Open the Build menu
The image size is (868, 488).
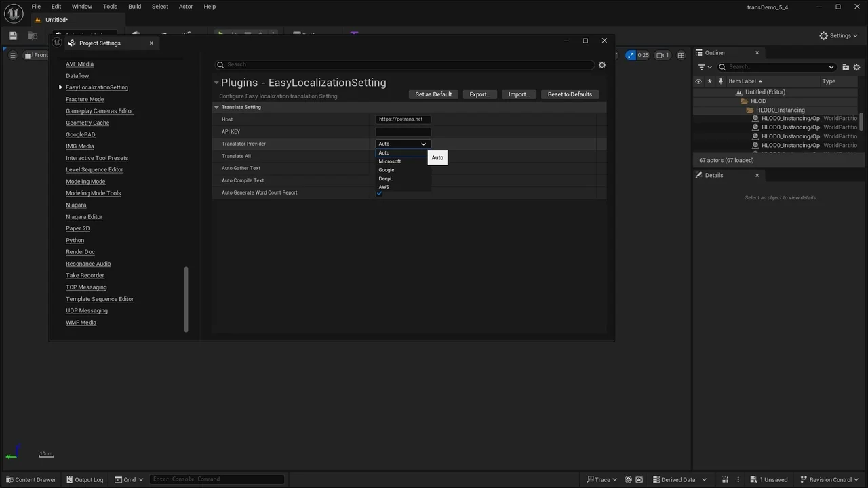coord(134,7)
